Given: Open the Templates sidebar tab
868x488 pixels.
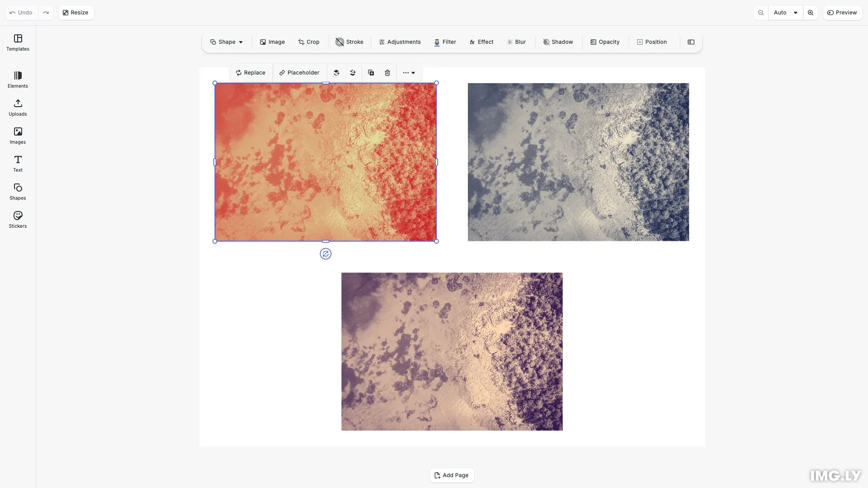Looking at the screenshot, I should (18, 42).
